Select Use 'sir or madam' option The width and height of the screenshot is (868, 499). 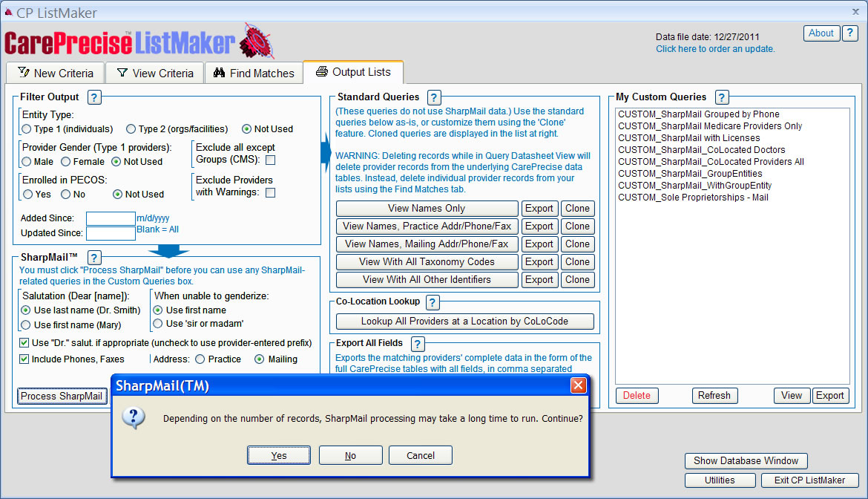(159, 324)
